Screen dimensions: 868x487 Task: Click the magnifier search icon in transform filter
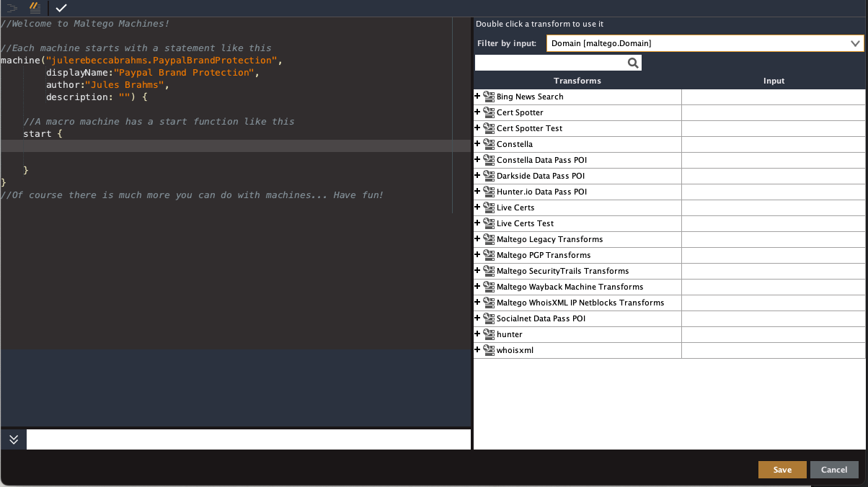click(633, 63)
